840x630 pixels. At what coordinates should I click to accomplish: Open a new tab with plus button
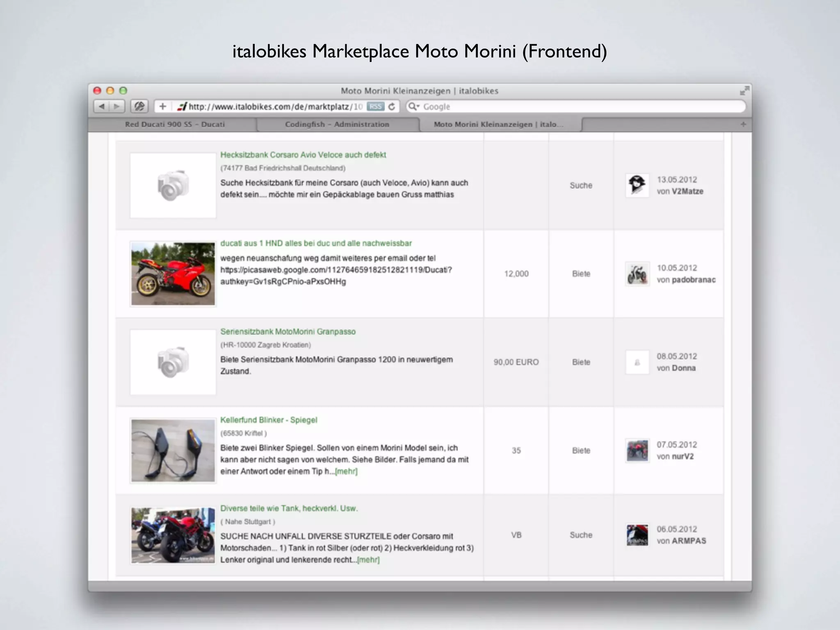(743, 124)
